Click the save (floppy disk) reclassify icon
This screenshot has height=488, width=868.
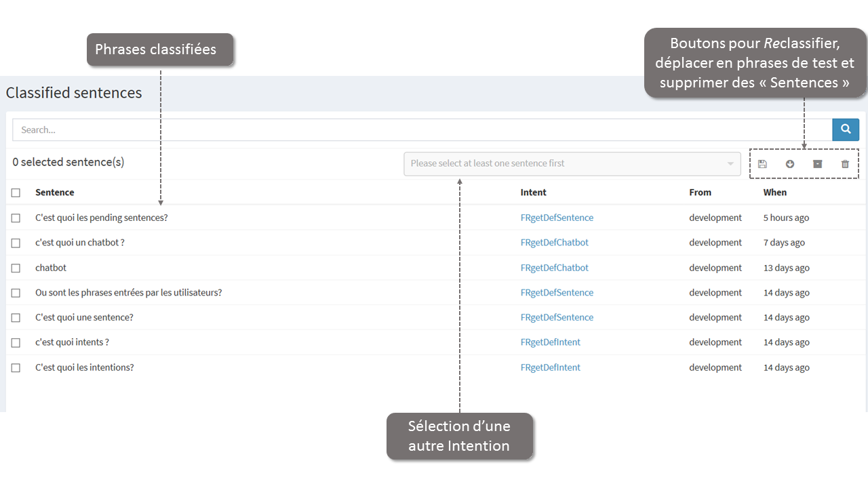pyautogui.click(x=762, y=164)
